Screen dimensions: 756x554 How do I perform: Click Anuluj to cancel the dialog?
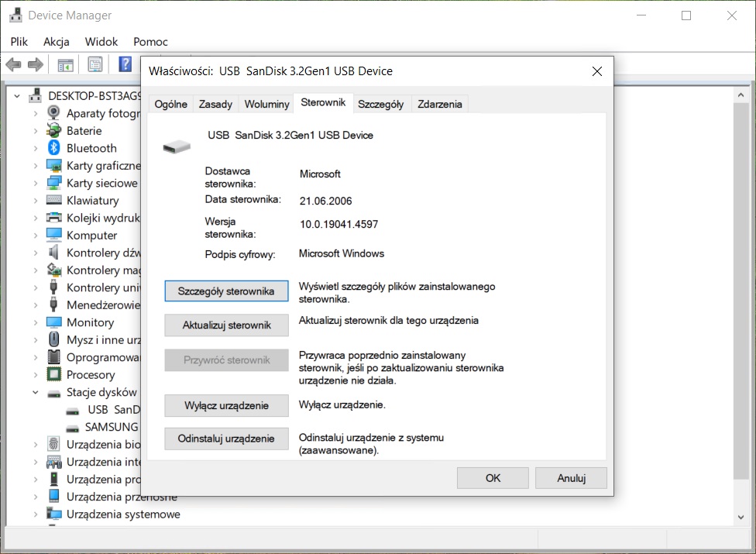571,478
